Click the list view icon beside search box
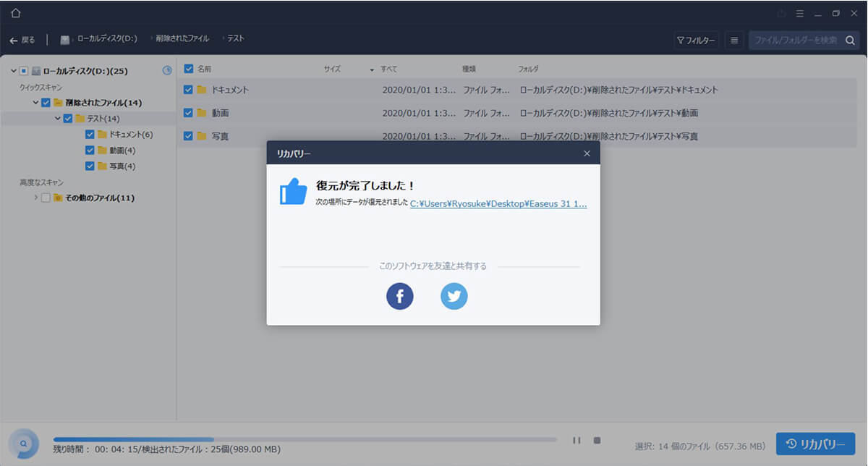Viewport: 868px width, 466px height. 734,41
